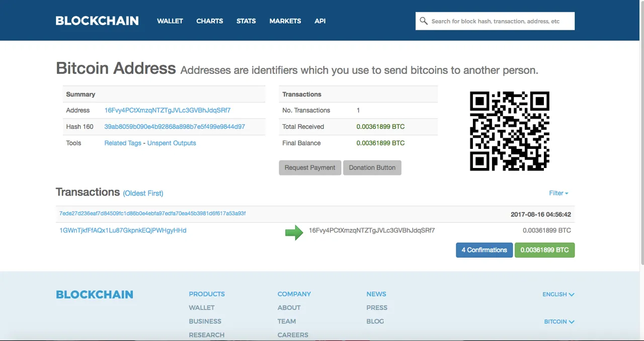The width and height of the screenshot is (644, 341).
Task: Click the BLOCKCHAIN logo in the footer
Action: point(95,295)
